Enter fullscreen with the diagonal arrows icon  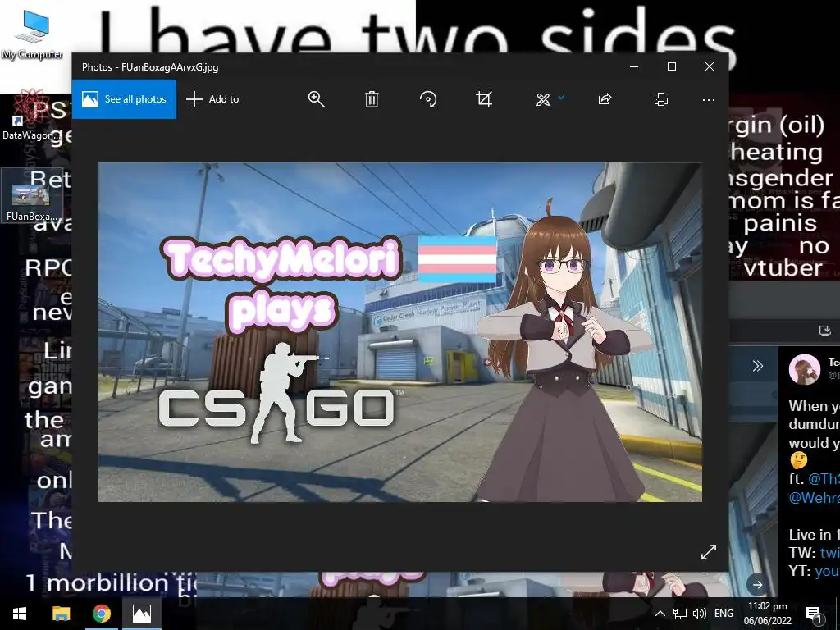point(708,552)
